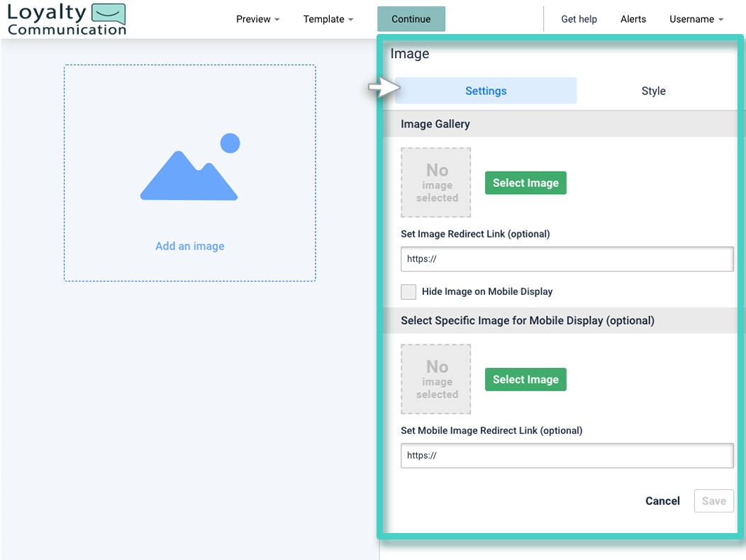Screen dimensions: 746x560
Task: Click the mobile 'No image selected' placeholder
Action: click(435, 379)
